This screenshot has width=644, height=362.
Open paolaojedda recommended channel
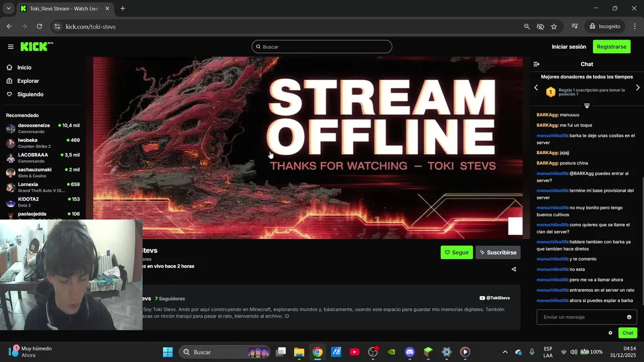tap(43, 215)
